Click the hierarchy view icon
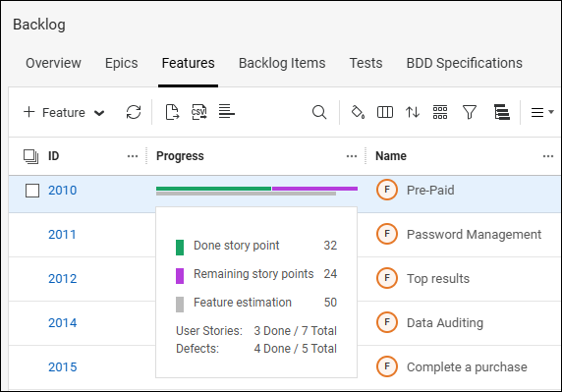Image resolution: width=562 pixels, height=392 pixels. point(502,112)
